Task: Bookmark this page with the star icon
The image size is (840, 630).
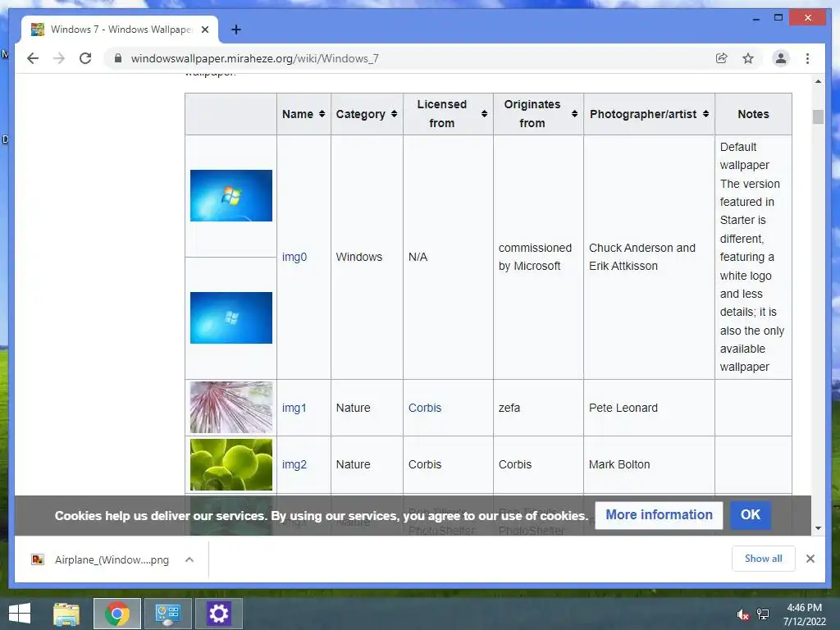Action: point(748,58)
